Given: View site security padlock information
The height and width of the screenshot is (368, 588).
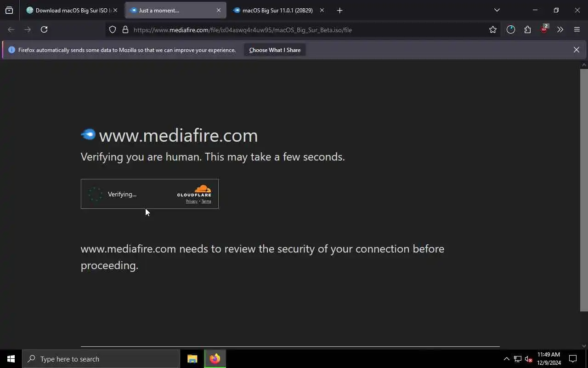Looking at the screenshot, I should [x=125, y=29].
